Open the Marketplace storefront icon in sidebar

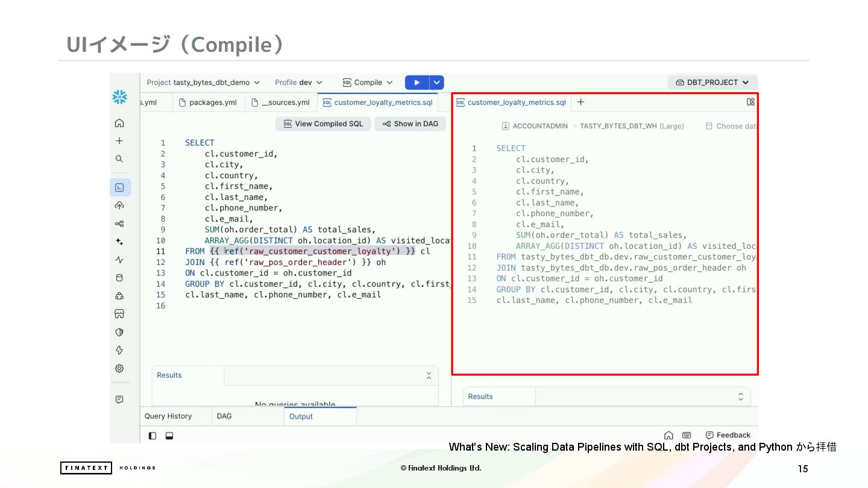pyautogui.click(x=119, y=314)
